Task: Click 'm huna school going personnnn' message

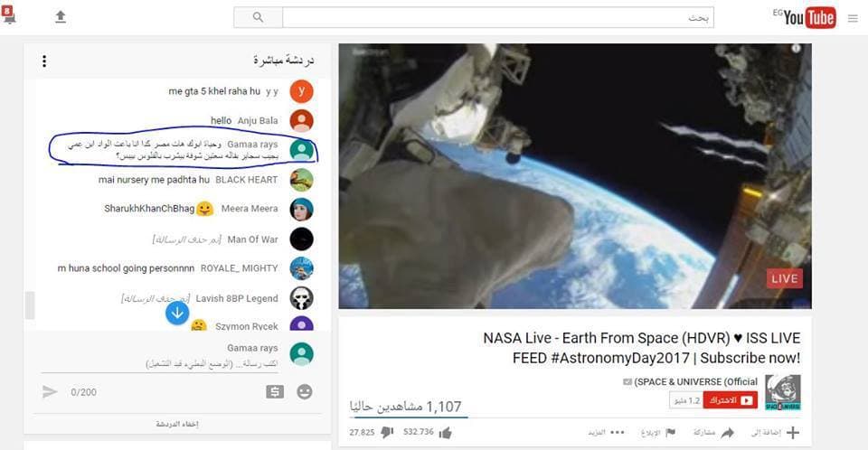Action: [126, 267]
